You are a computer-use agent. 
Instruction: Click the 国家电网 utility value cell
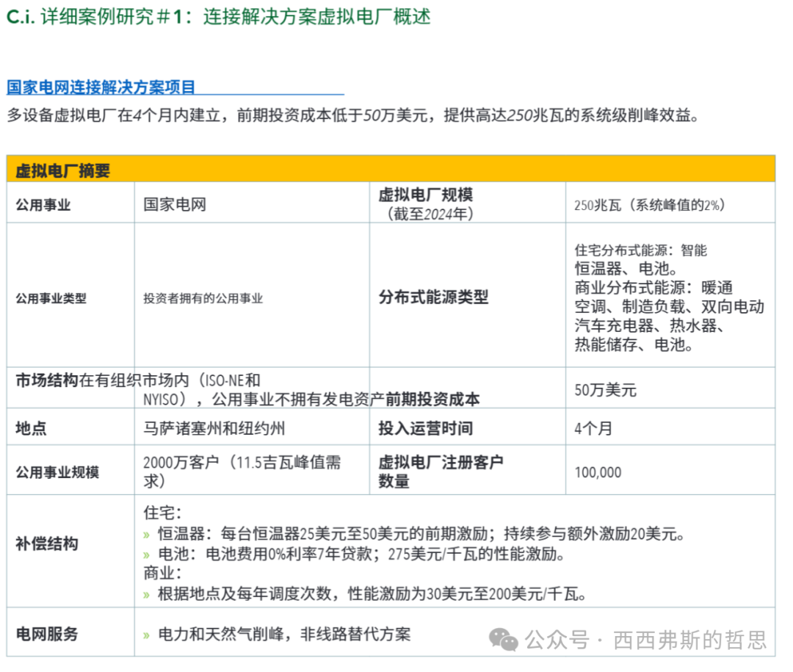175,204
